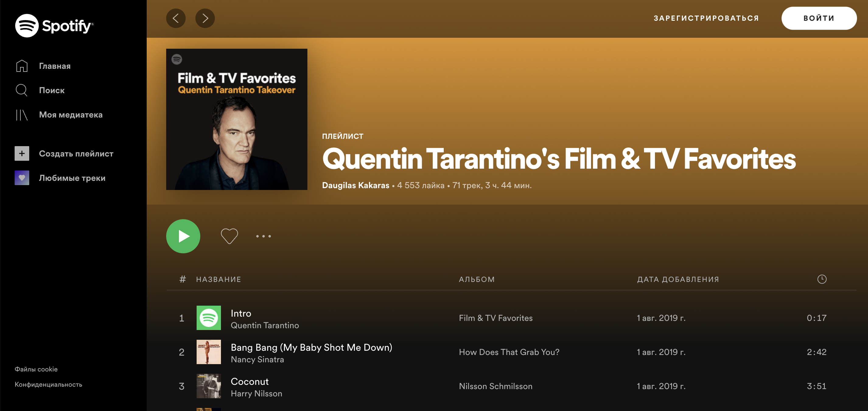The image size is (868, 411).
Task: Open the Daugilas Kakaras profile link
Action: click(x=355, y=185)
